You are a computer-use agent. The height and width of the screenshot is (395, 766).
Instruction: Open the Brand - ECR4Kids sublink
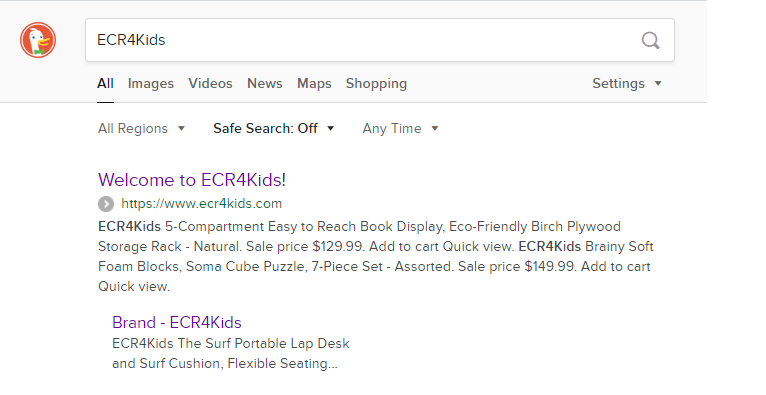(177, 323)
